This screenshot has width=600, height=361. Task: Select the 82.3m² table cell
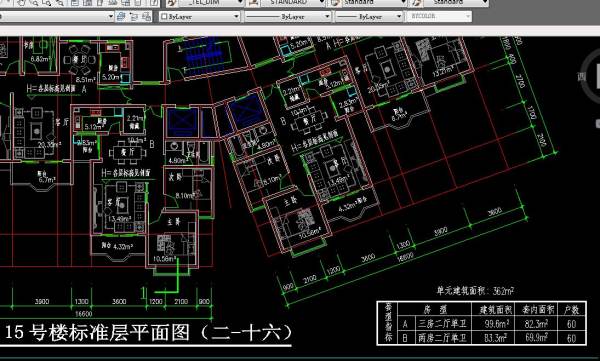coord(536,324)
